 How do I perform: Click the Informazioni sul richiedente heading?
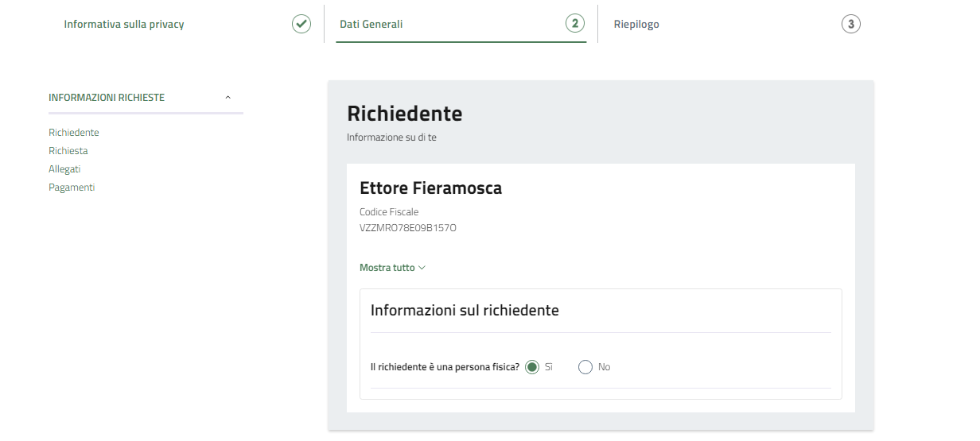pyautogui.click(x=465, y=311)
